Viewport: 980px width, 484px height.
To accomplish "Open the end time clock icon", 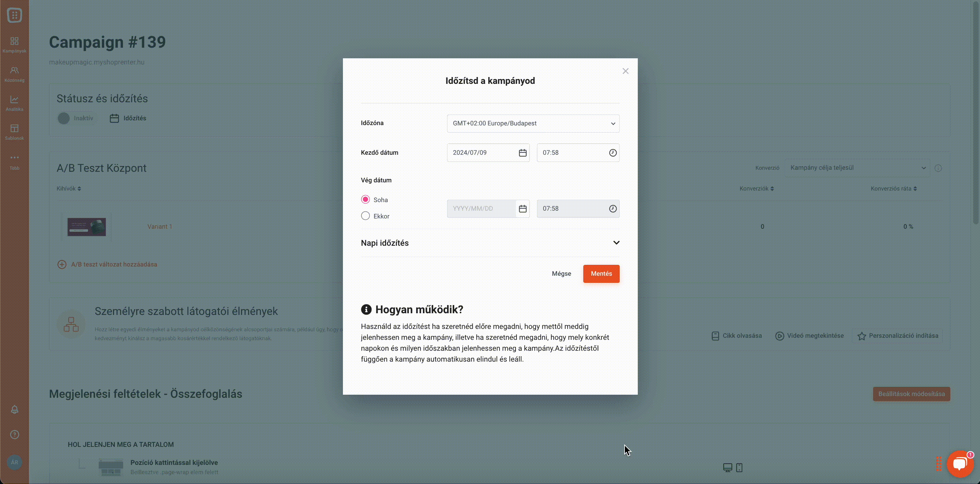I will [x=613, y=209].
